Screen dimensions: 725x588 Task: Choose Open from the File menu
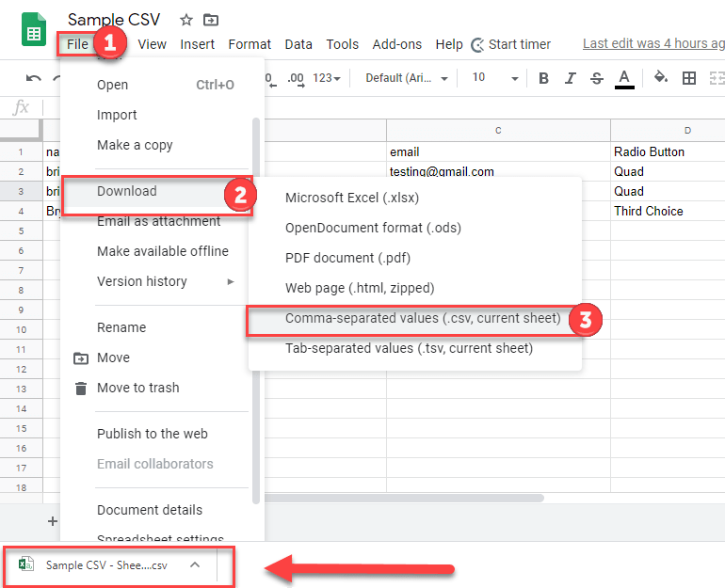click(162, 85)
